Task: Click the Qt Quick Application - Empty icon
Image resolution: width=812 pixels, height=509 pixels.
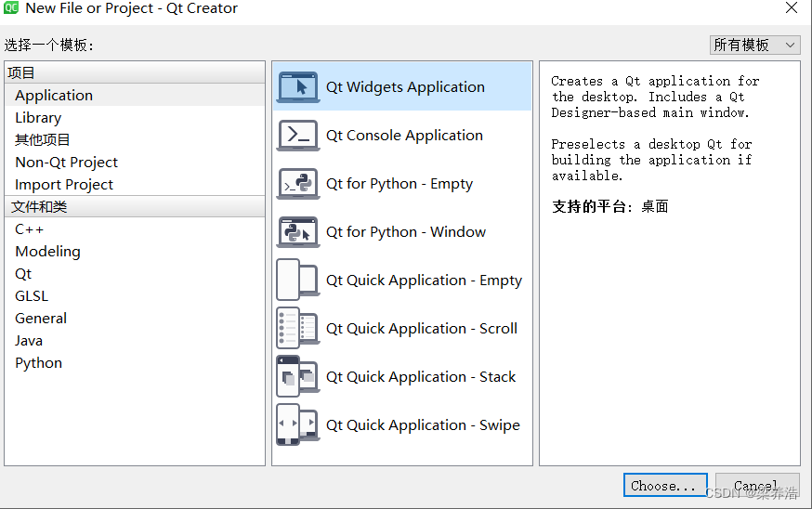Action: (x=298, y=281)
